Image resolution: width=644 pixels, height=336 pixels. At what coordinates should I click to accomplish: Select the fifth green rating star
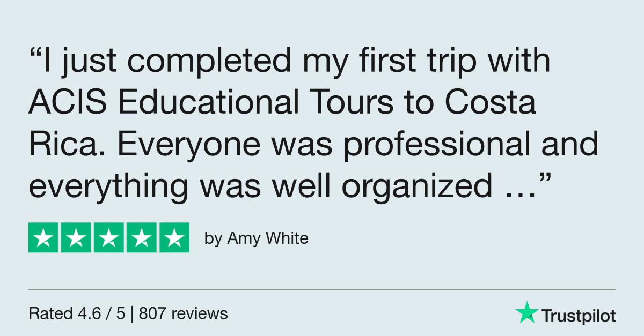click(174, 237)
